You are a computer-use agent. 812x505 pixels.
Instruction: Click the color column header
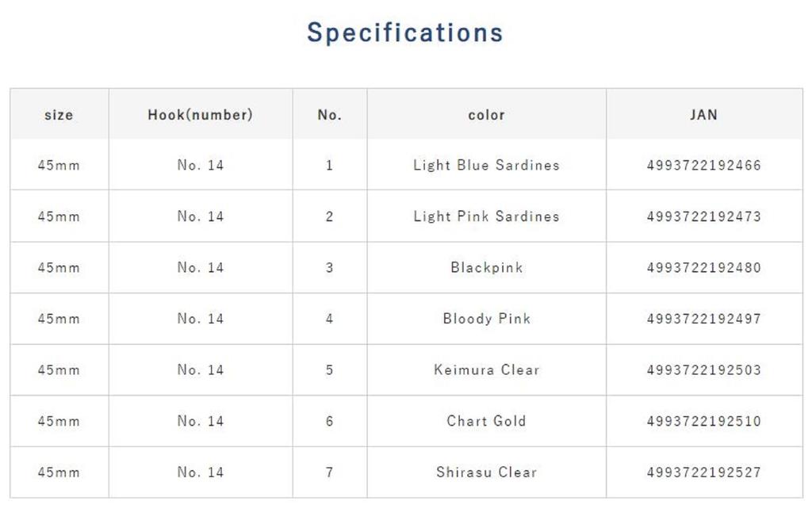point(486,115)
